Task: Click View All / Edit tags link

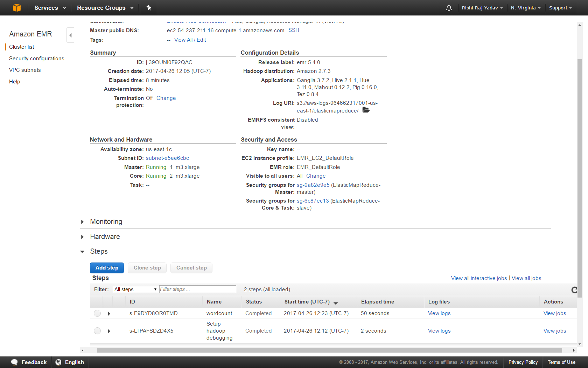Action: pos(190,40)
